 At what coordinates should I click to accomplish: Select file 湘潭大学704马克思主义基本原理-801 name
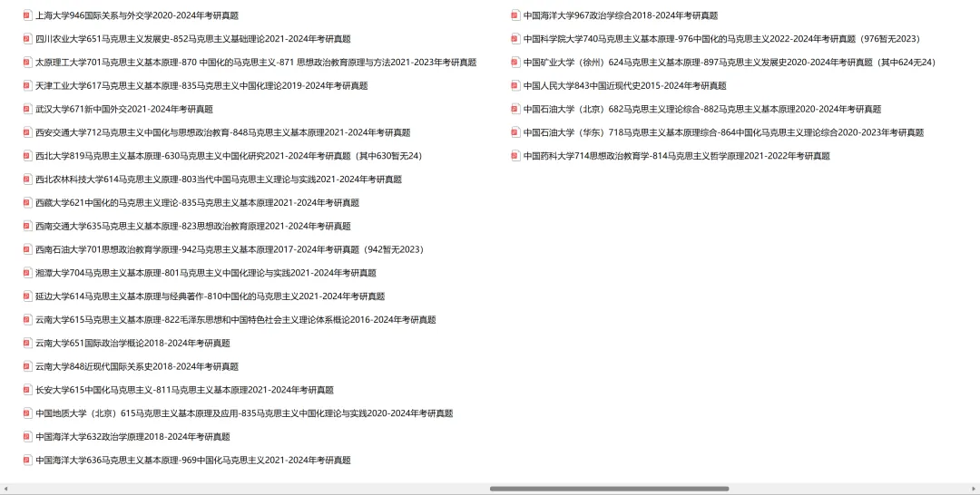tap(206, 273)
